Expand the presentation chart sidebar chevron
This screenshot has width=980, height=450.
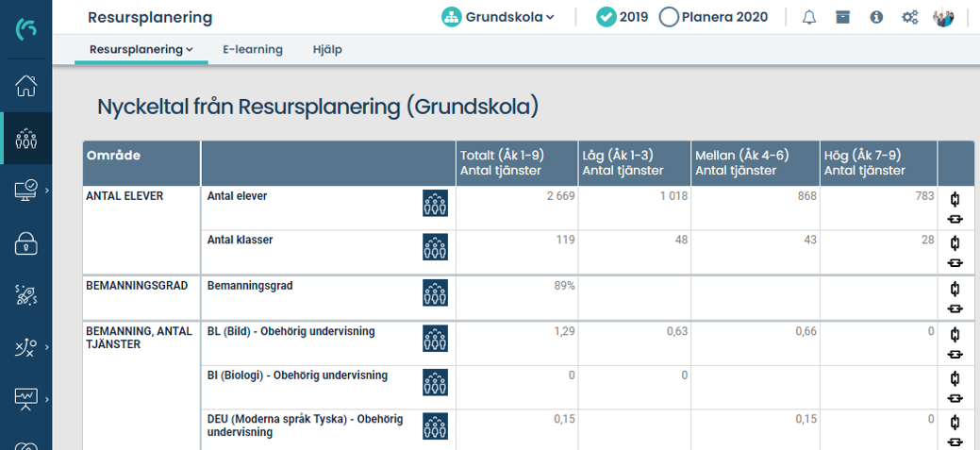tap(47, 399)
